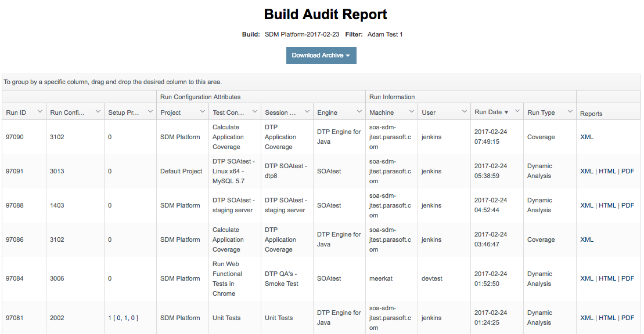This screenshot has width=644, height=334.
Task: Open PDF report for run 97088
Action: [x=628, y=205]
